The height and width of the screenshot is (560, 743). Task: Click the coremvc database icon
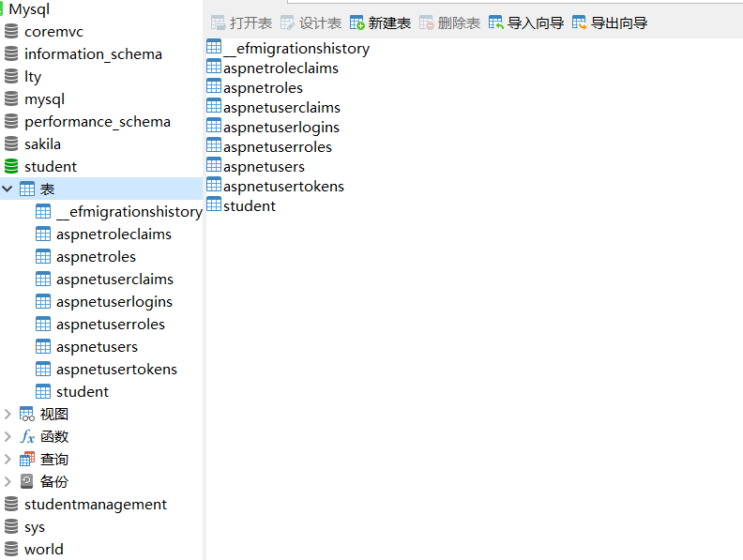click(11, 32)
